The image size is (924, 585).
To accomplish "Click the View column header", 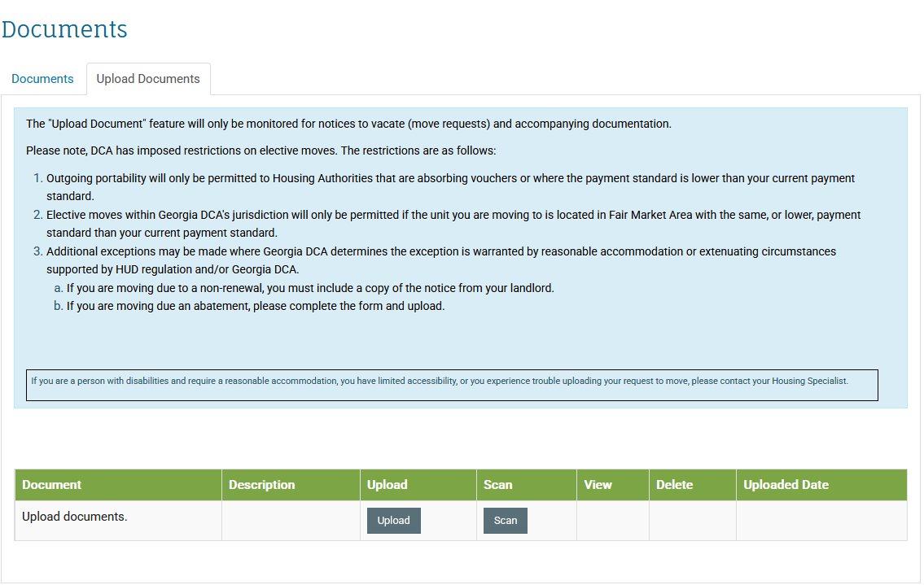I will click(x=598, y=485).
